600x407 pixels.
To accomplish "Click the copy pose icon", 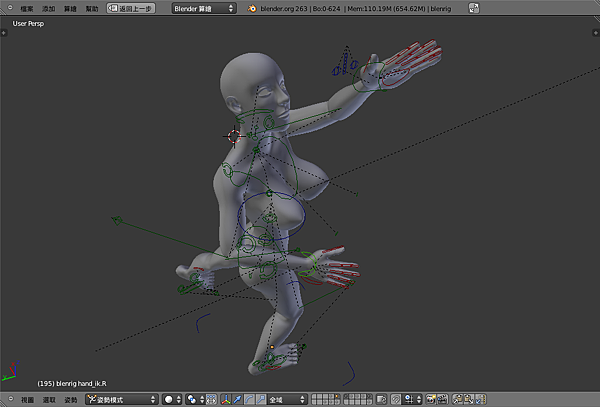I will click(457, 399).
